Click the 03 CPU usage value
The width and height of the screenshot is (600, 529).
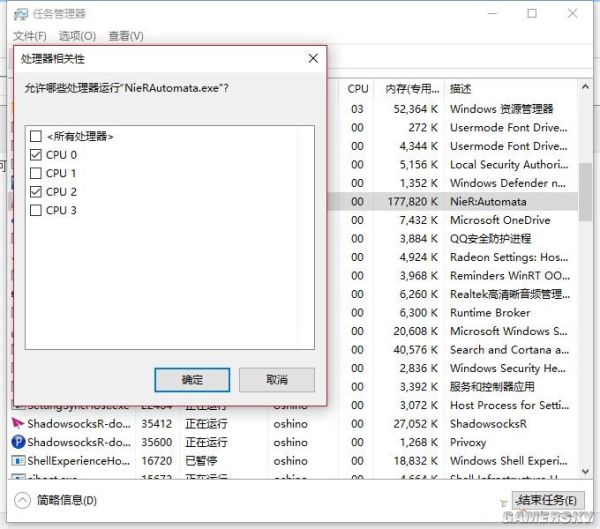click(x=357, y=109)
